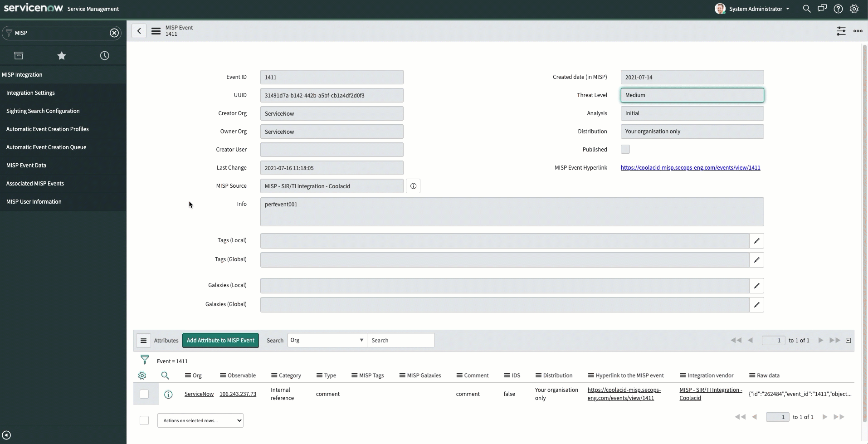Edit Galaxies (Global) with pencil icon
This screenshot has height=444, width=868.
point(756,305)
